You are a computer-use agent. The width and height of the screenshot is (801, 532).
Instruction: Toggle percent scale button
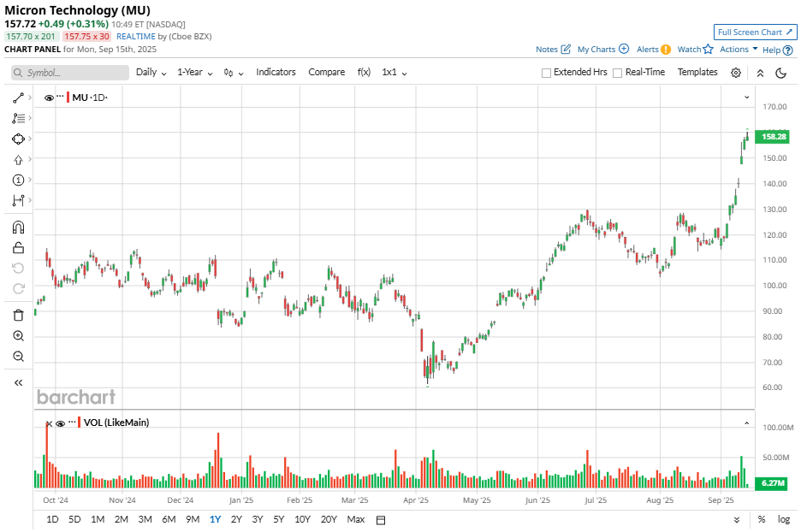pyautogui.click(x=762, y=520)
